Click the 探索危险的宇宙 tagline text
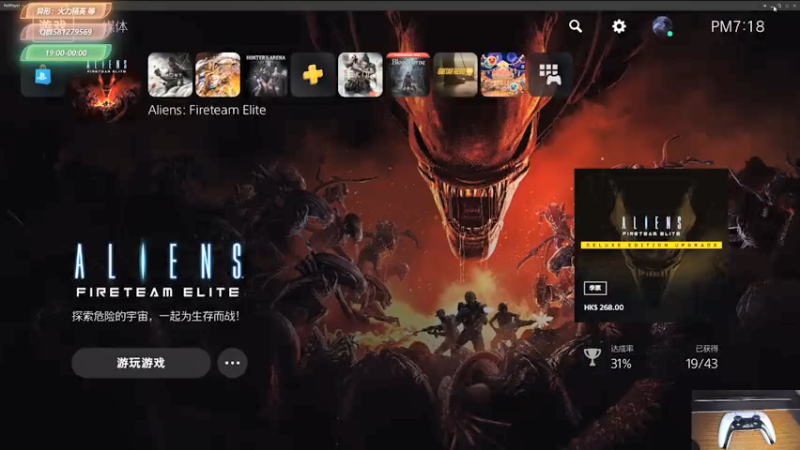 pyautogui.click(x=156, y=316)
